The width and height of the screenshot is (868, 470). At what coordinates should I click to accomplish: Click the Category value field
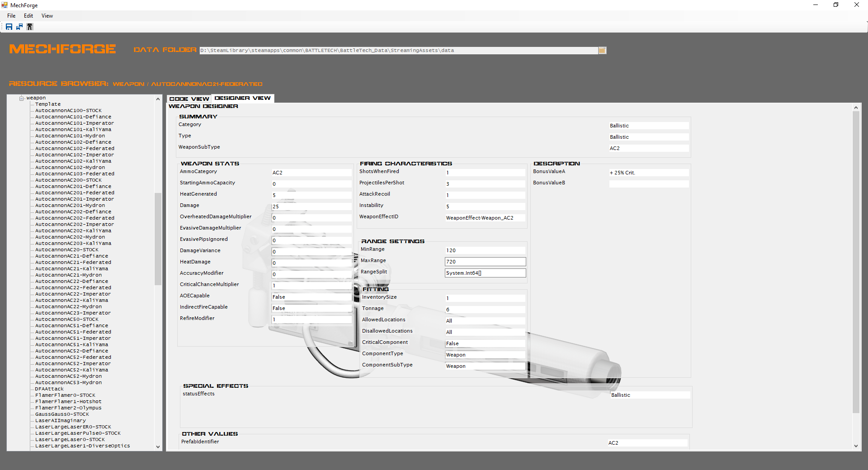coord(649,126)
